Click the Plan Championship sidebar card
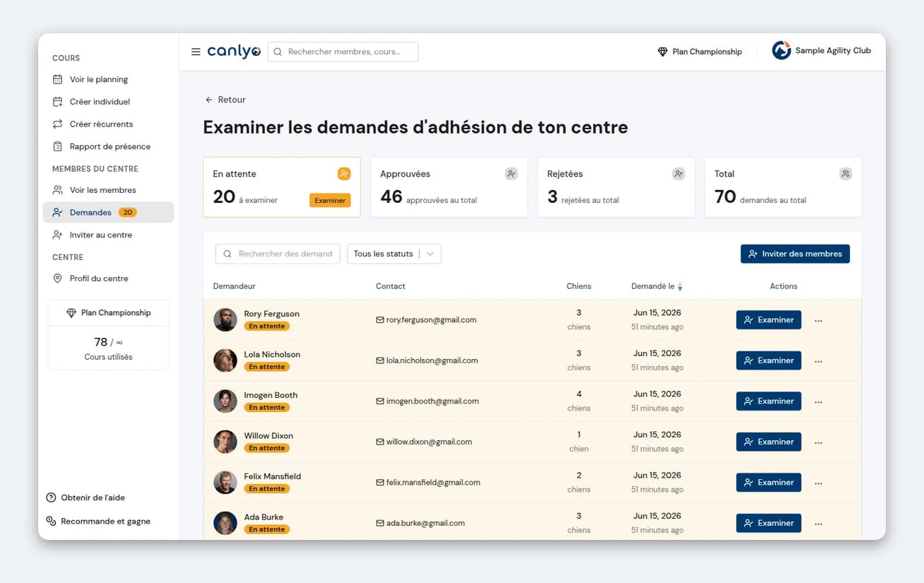Image resolution: width=924 pixels, height=583 pixels. pos(108,335)
